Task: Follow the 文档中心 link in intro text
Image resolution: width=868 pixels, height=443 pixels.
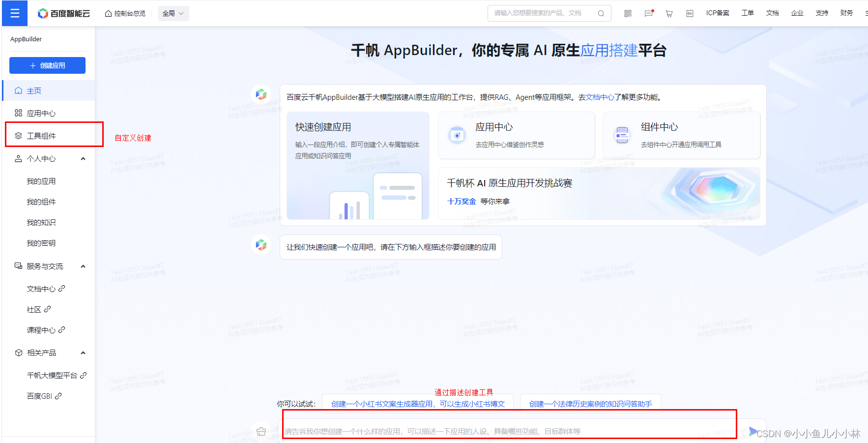Action: click(x=600, y=97)
